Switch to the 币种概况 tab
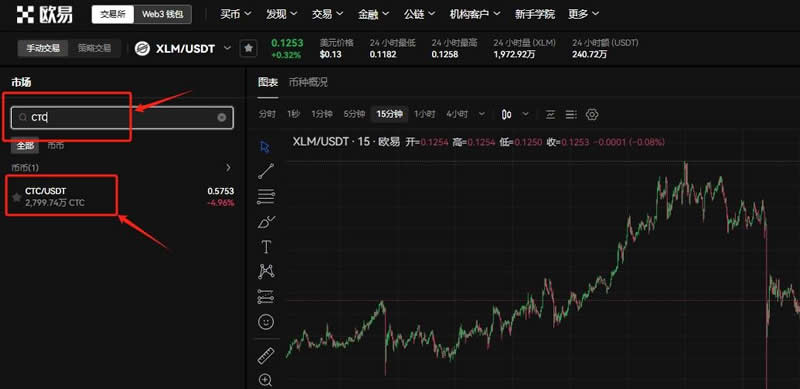Viewport: 800px width, 389px height. coord(308,83)
